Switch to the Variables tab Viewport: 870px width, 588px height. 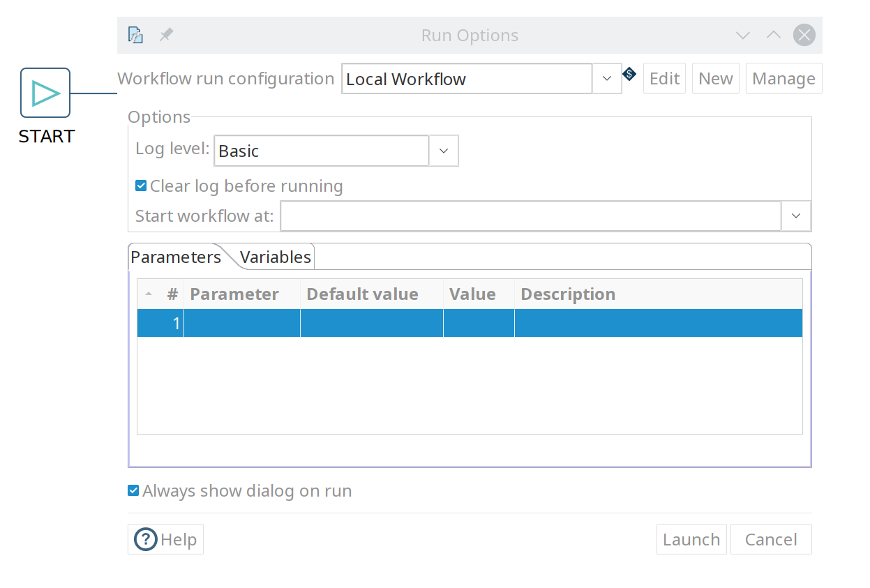(276, 257)
